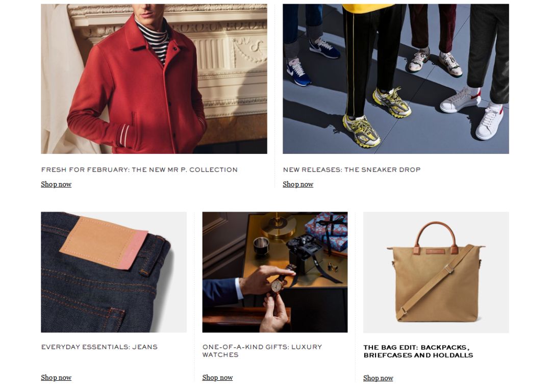This screenshot has width=551, height=392.
Task: Click Shop now under Mr P. collection
Action: (56, 184)
